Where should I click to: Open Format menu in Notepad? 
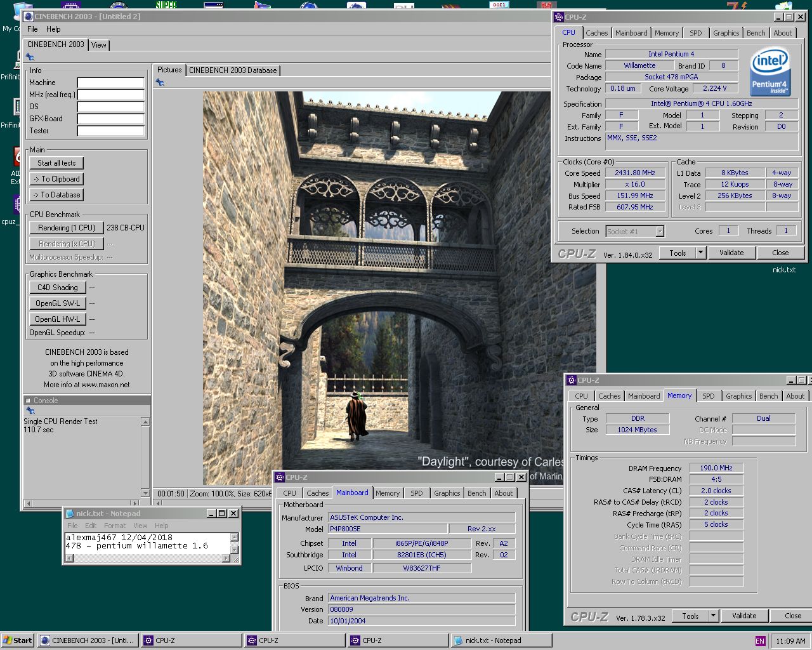(114, 526)
